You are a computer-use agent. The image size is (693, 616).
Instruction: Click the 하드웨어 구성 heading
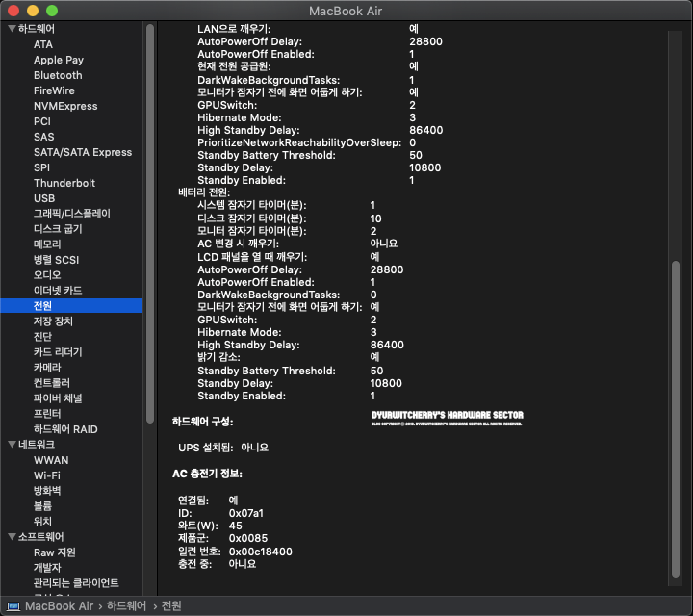click(x=202, y=422)
